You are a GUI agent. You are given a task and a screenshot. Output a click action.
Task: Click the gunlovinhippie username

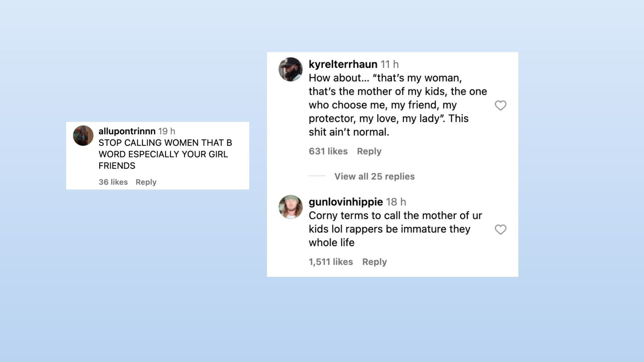[x=345, y=202]
